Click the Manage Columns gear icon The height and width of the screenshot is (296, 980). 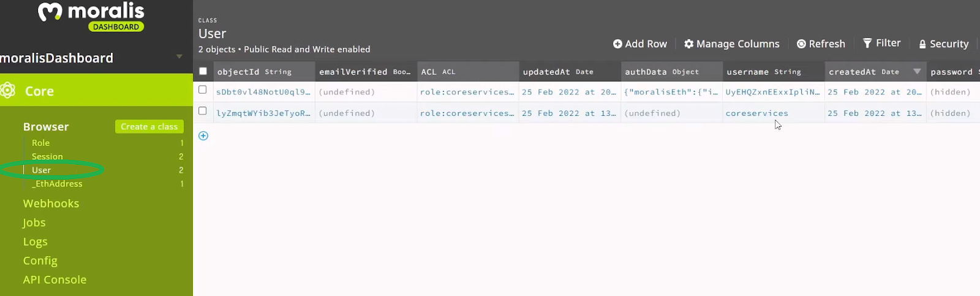688,44
